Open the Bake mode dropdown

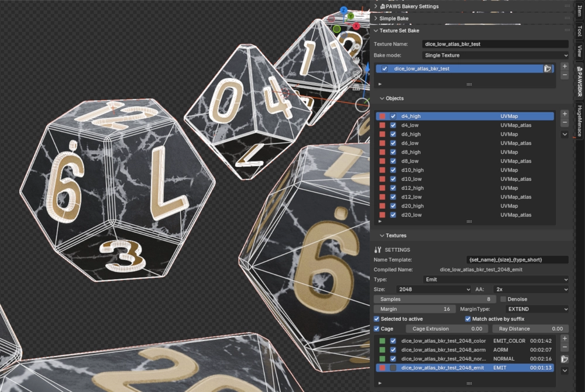(x=495, y=55)
